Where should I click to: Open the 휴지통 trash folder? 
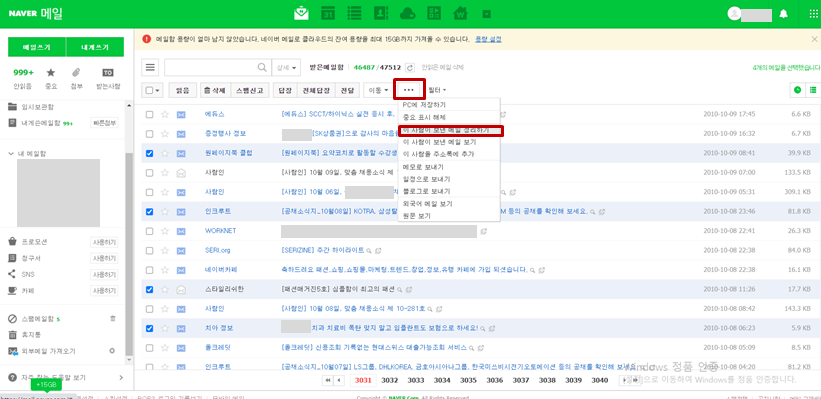31,335
